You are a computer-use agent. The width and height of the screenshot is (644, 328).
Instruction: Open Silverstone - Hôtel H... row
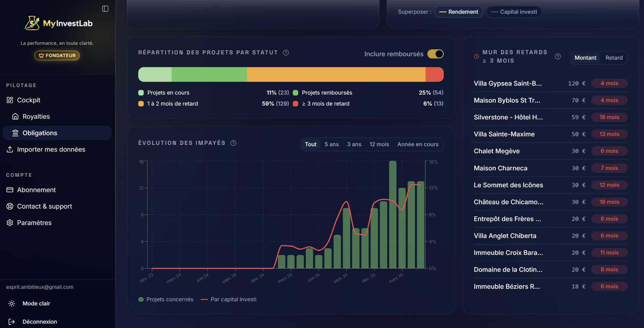(550, 117)
